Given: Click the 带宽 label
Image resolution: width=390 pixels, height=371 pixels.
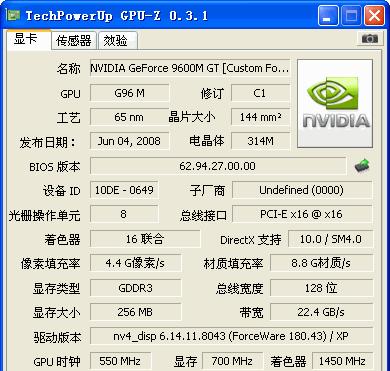Looking at the screenshot, I should pos(251,313).
